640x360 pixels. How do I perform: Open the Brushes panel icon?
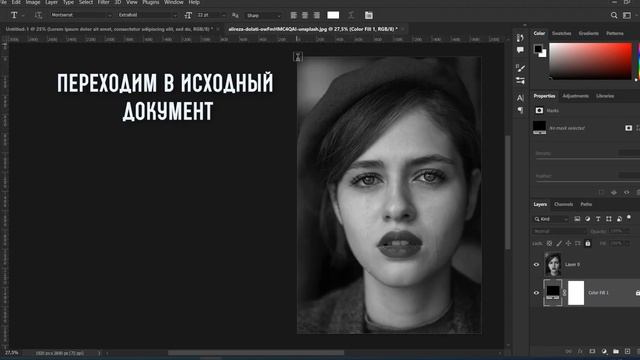tap(520, 68)
